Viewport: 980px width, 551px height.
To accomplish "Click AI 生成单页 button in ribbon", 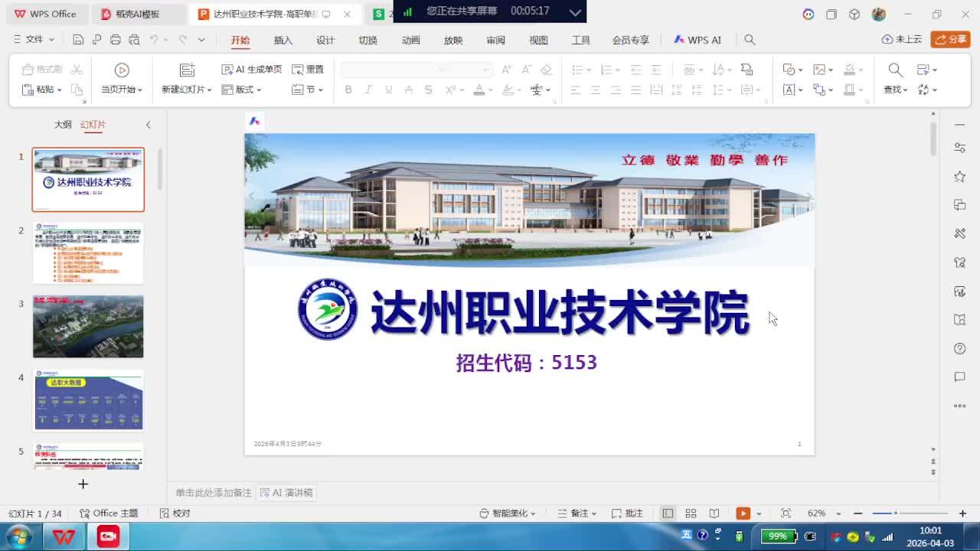I will 252,70.
